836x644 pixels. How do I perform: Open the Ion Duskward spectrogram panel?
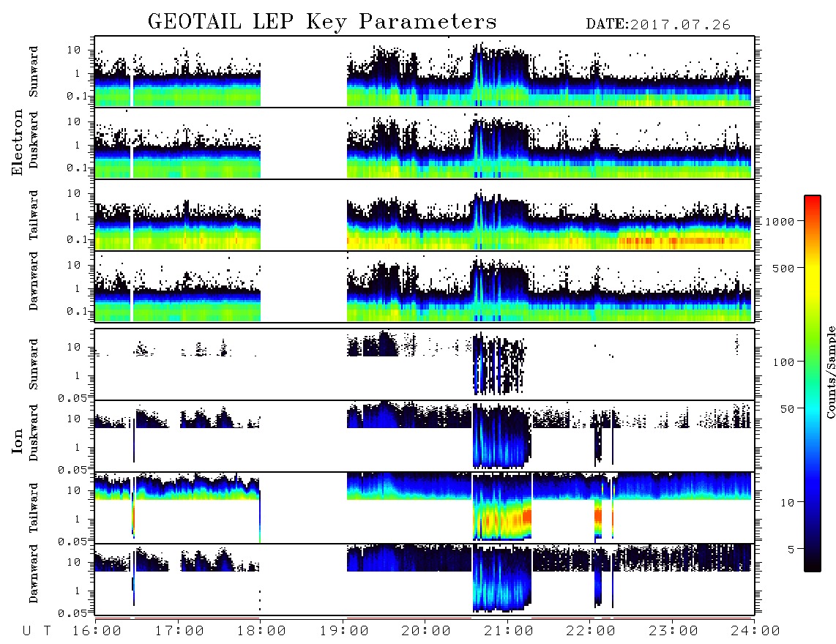(425, 435)
